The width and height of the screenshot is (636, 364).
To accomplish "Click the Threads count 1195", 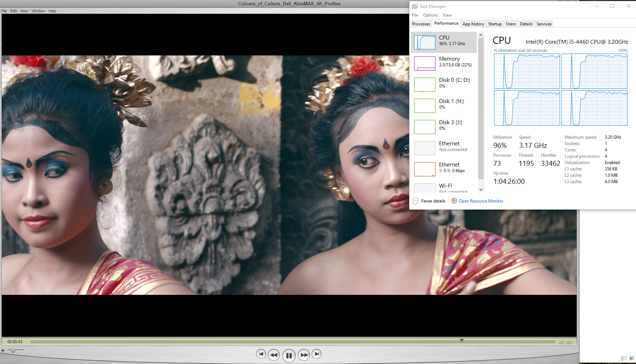I will [526, 163].
